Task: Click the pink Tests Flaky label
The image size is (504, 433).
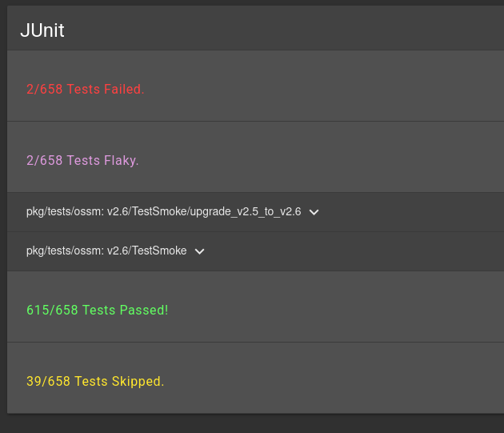Action: (x=82, y=160)
